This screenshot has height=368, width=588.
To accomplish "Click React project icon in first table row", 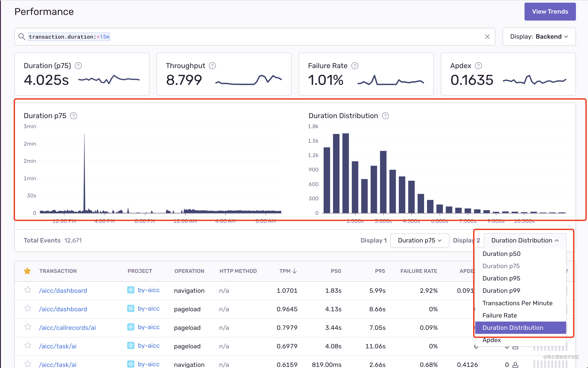I will tap(131, 290).
